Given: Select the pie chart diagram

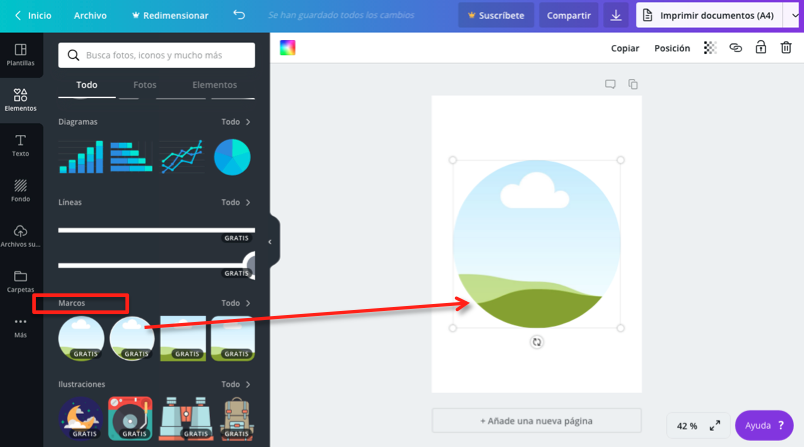Looking at the screenshot, I should (x=232, y=157).
